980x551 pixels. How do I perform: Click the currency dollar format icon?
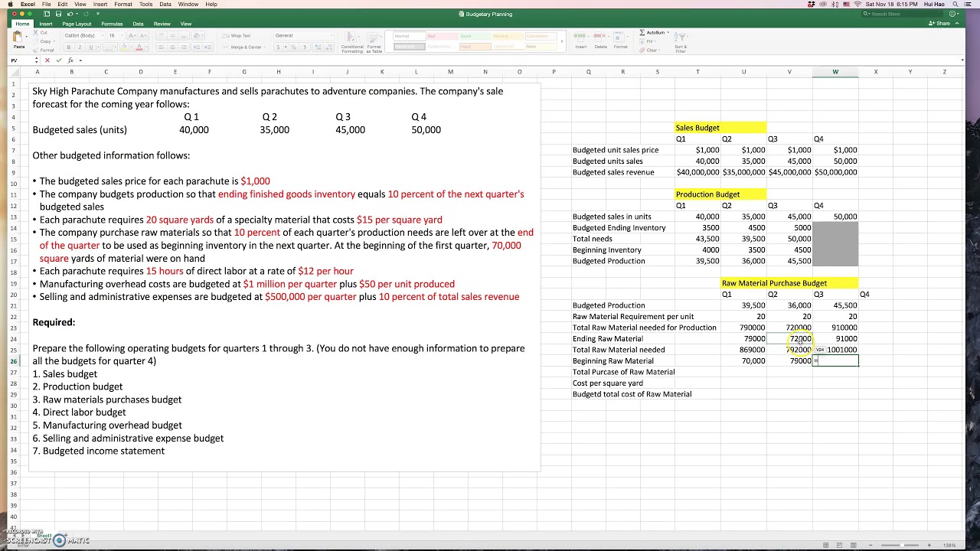[279, 47]
